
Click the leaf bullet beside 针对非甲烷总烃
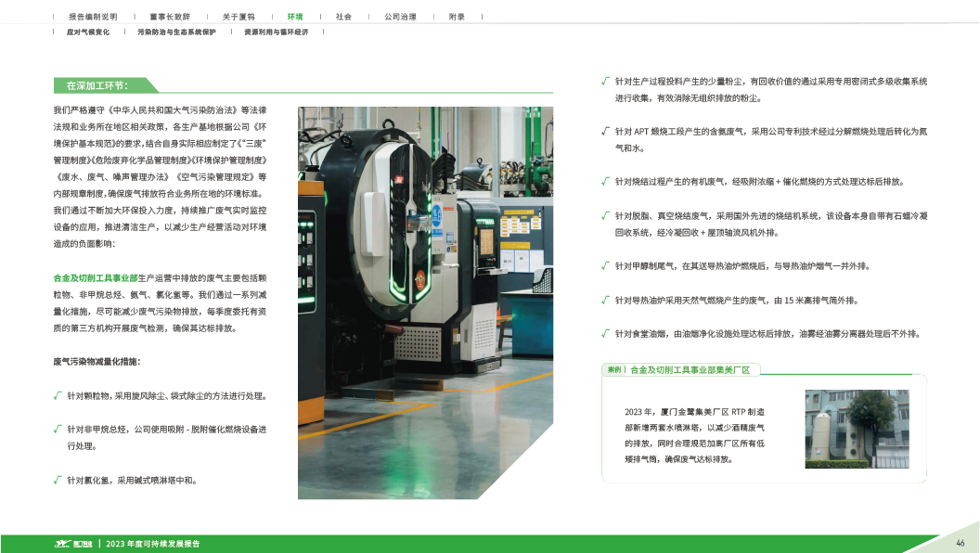(x=58, y=429)
